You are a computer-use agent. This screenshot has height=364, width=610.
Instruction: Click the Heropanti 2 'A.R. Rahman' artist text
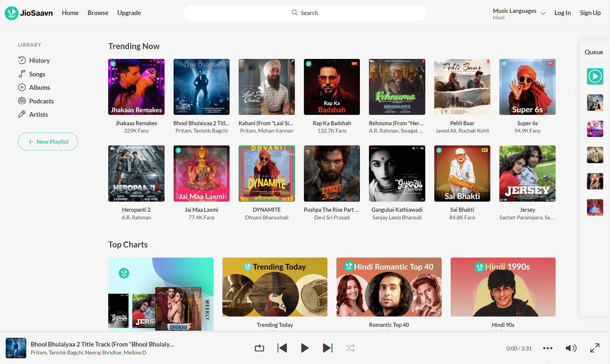(x=136, y=218)
